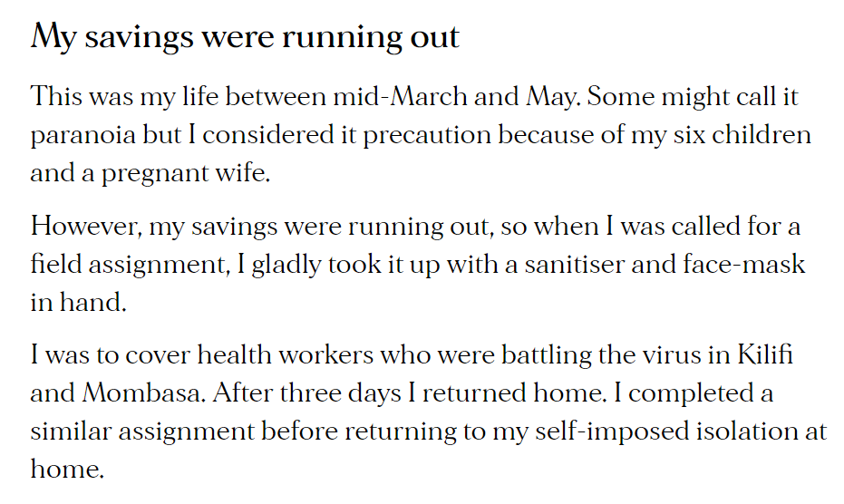
Task: Click the phrase "in hand."
Action: point(78,303)
